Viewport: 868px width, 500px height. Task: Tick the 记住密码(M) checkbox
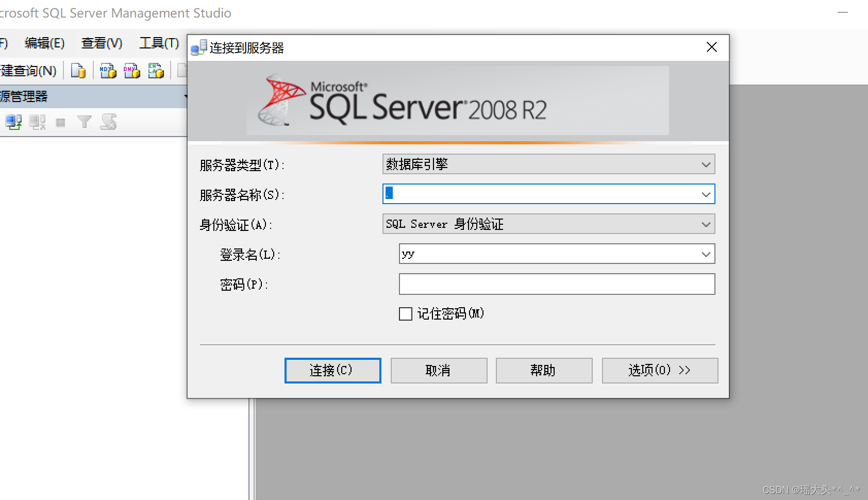click(x=406, y=314)
